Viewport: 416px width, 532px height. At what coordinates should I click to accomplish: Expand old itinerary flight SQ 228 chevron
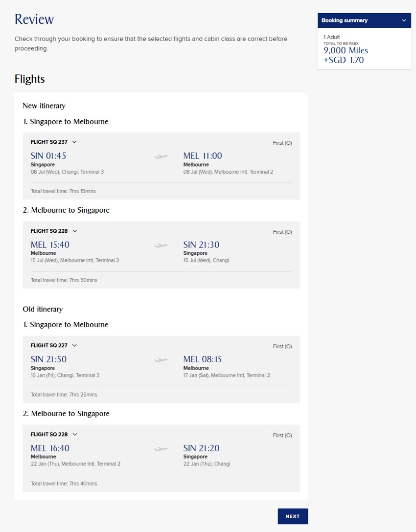click(x=74, y=435)
